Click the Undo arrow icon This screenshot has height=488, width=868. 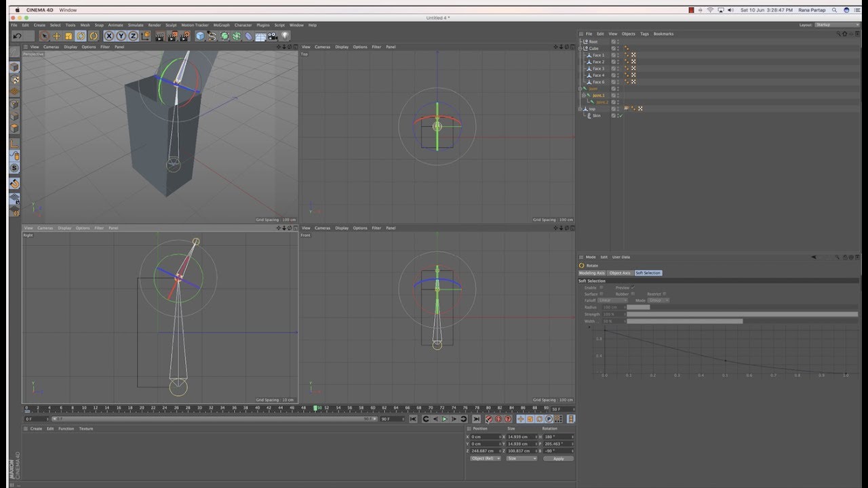pyautogui.click(x=17, y=36)
